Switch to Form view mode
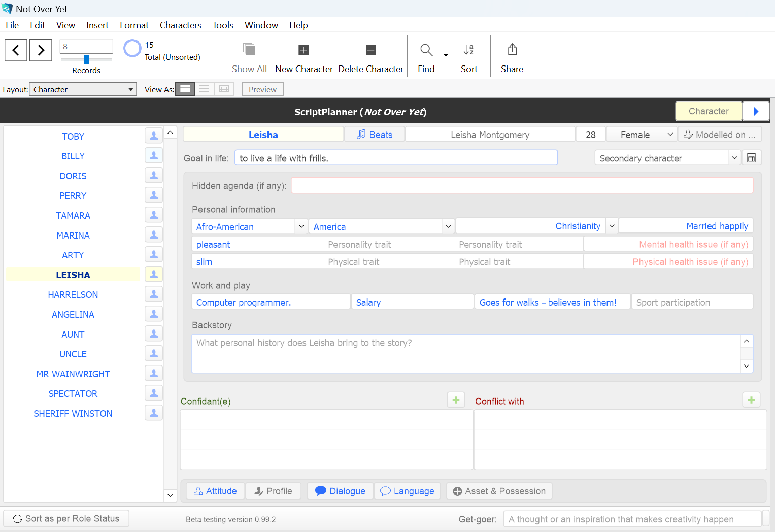 (x=185, y=89)
